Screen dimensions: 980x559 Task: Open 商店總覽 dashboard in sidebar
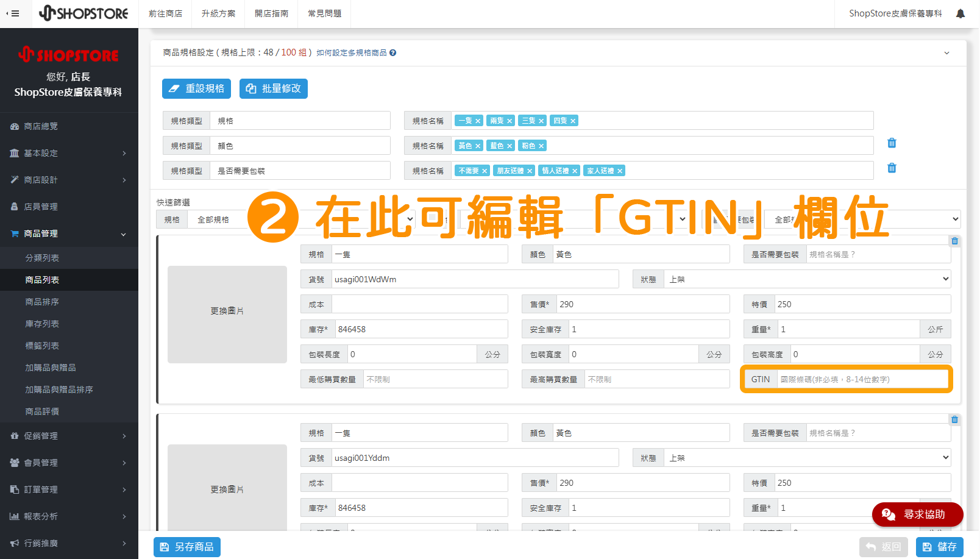69,126
